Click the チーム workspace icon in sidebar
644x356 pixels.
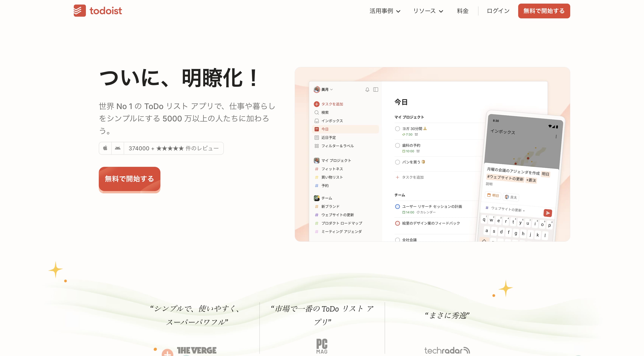(x=317, y=198)
